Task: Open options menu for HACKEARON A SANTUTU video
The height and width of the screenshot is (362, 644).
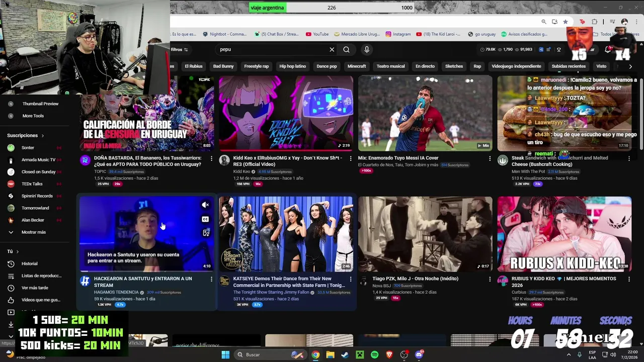Action: pyautogui.click(x=211, y=279)
